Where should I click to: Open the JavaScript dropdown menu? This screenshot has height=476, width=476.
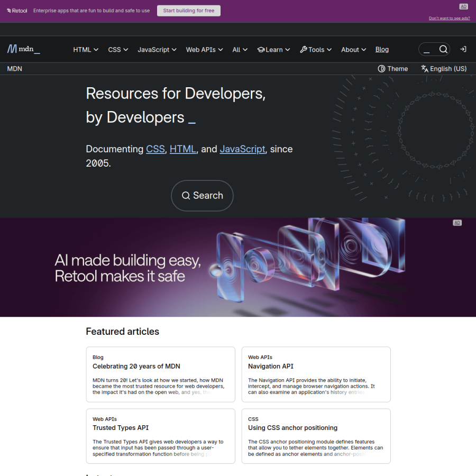pos(157,50)
